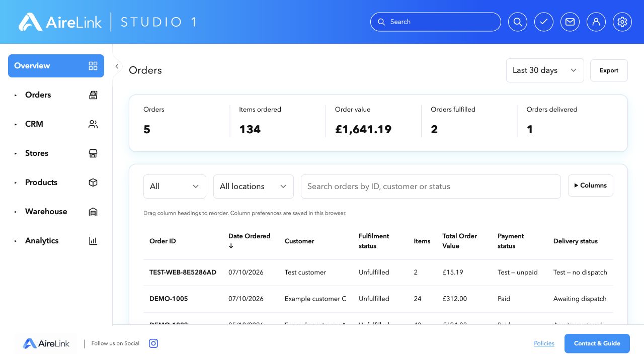Click the Total Order Value heading
The width and height of the screenshot is (644, 362).
[460, 241]
